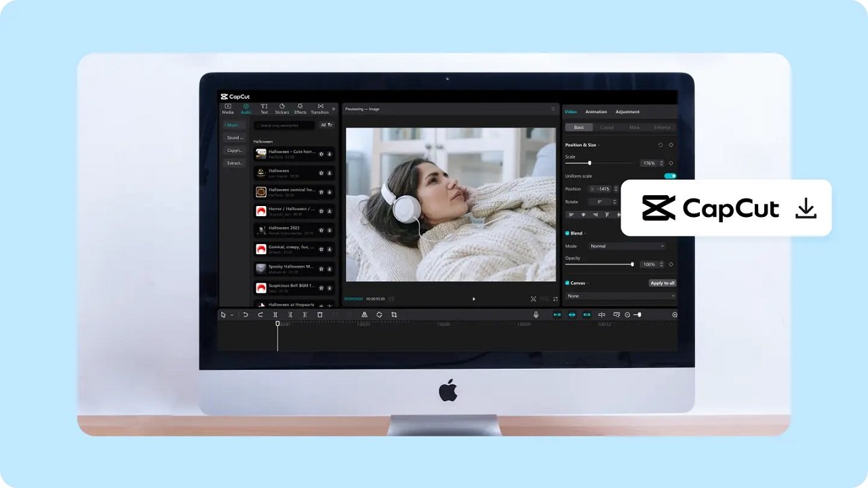Collapse the Position & Size section
The width and height of the screenshot is (868, 488).
coord(599,144)
